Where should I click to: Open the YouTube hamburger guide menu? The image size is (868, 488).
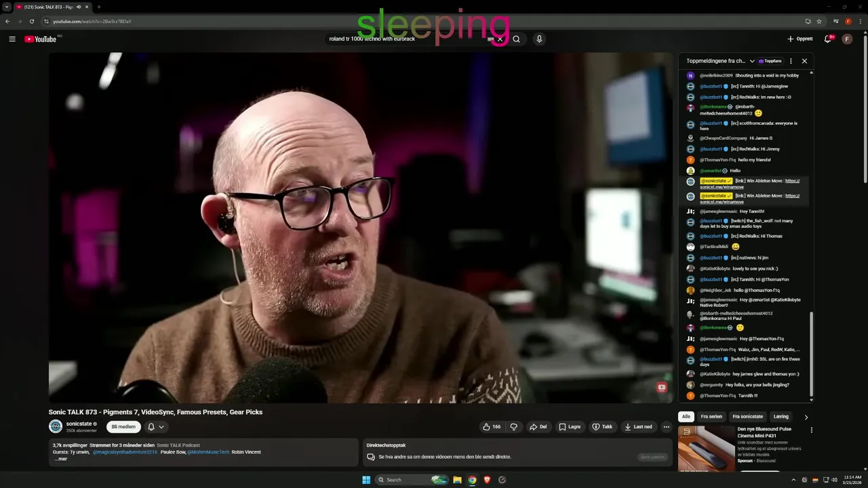12,39
